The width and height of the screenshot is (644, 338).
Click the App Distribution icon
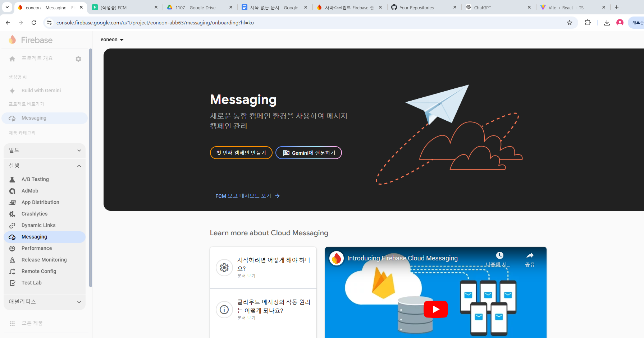click(12, 203)
